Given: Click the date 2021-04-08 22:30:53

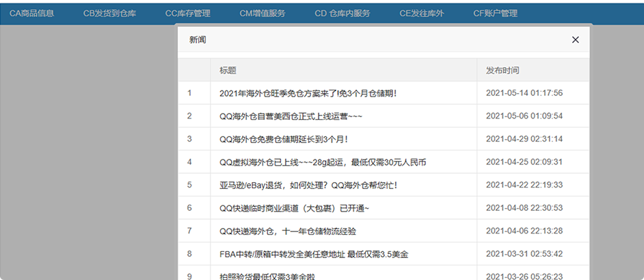Looking at the screenshot, I should click(x=524, y=208).
